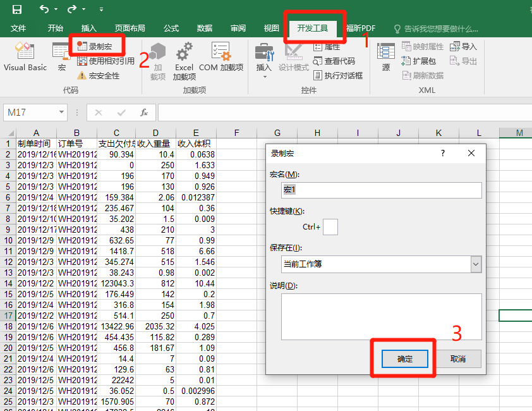
Task: Click the 宏 macros button
Action: tap(61, 56)
